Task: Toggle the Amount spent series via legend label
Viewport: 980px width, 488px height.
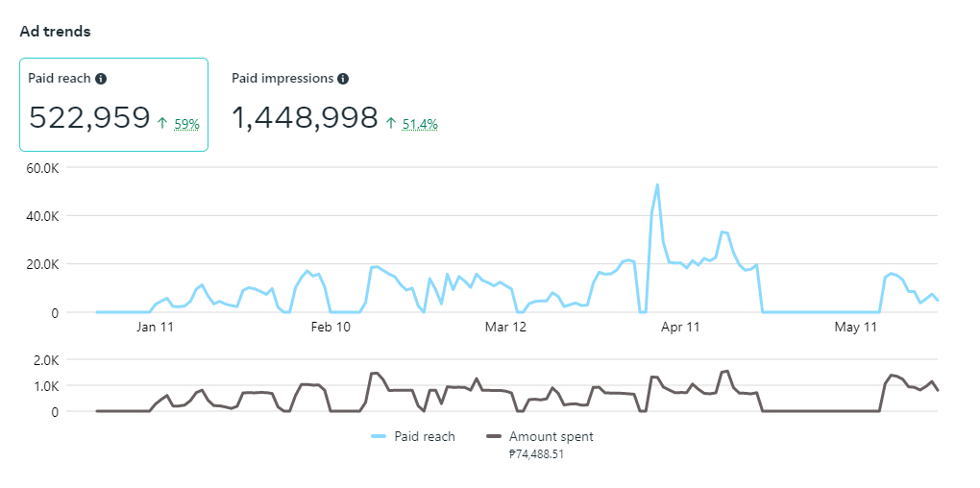Action: click(x=551, y=436)
